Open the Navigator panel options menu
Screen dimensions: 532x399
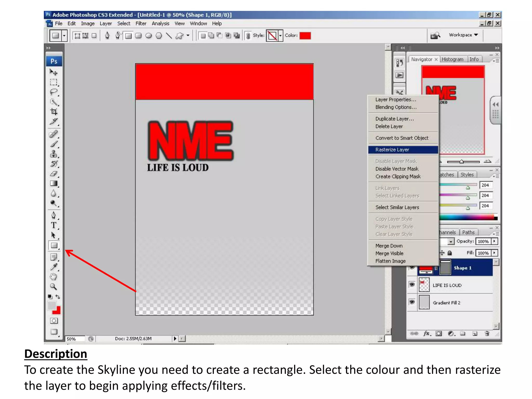point(496,61)
